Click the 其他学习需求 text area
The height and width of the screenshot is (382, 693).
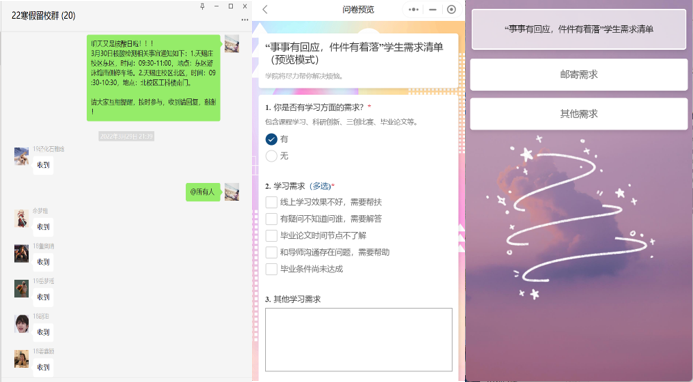coord(359,340)
